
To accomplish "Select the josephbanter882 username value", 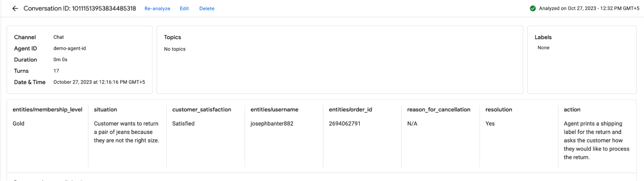I will tap(272, 123).
